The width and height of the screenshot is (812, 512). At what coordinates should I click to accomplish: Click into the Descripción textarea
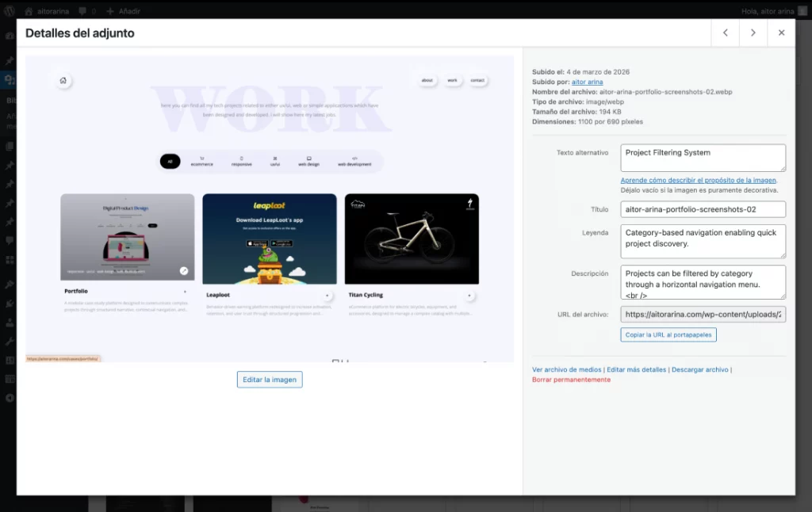(x=703, y=281)
